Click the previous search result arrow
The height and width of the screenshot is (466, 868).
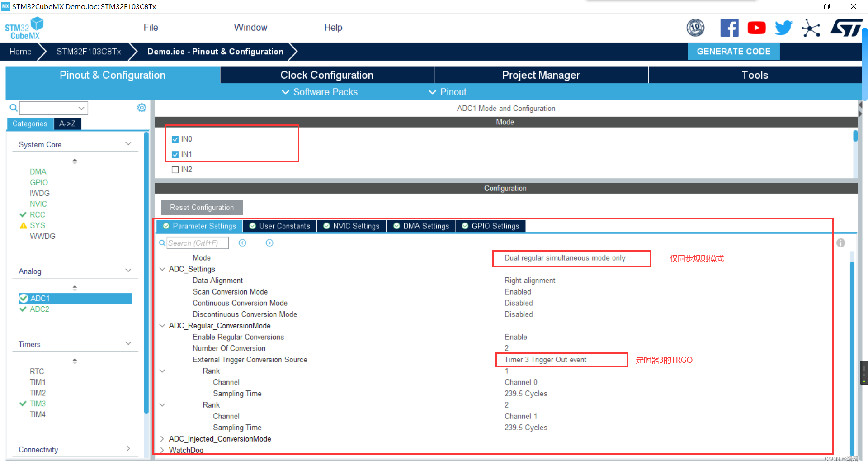(x=242, y=243)
